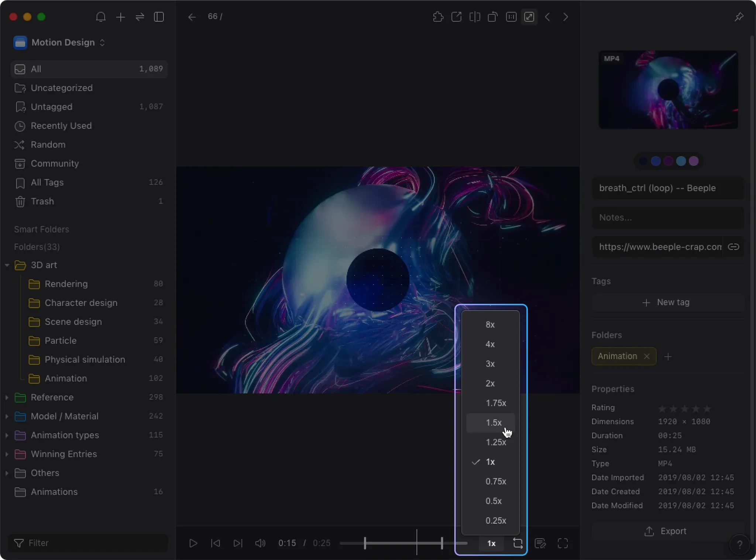
Task: Focus the Filter search field
Action: 88,543
